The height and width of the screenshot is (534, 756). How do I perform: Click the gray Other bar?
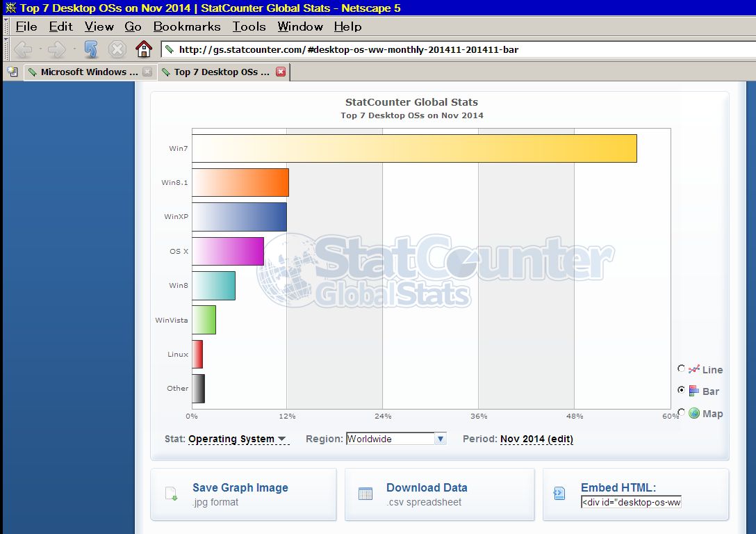tap(198, 388)
